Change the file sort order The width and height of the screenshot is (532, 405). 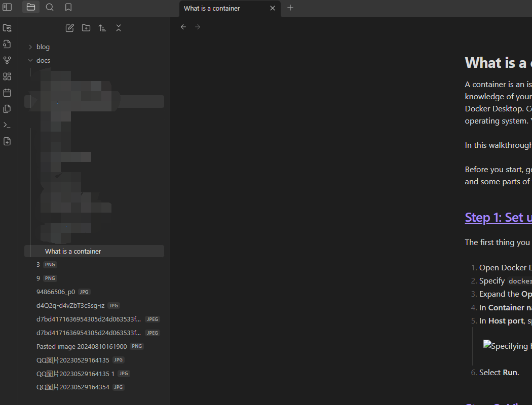(102, 28)
